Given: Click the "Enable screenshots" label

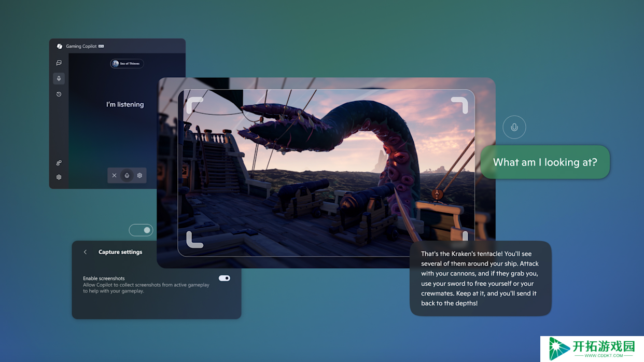Looking at the screenshot, I should point(104,279).
